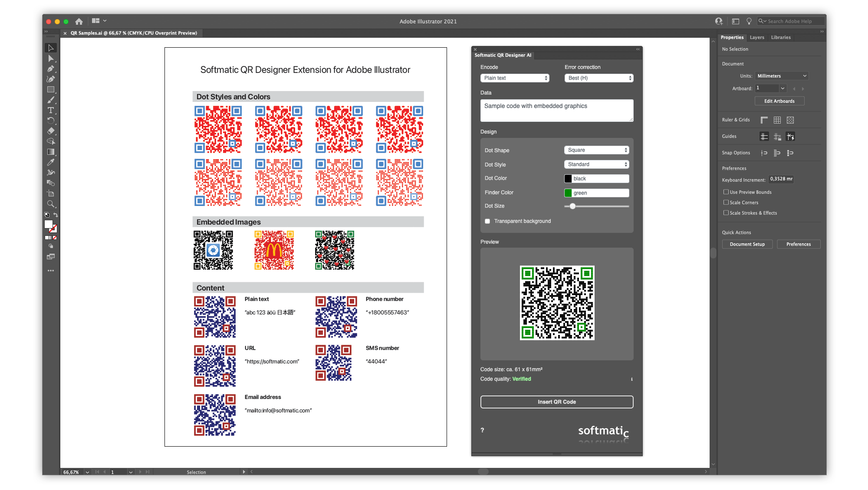
Task: Change Units using the Millimeters dropdown
Action: [x=781, y=75]
